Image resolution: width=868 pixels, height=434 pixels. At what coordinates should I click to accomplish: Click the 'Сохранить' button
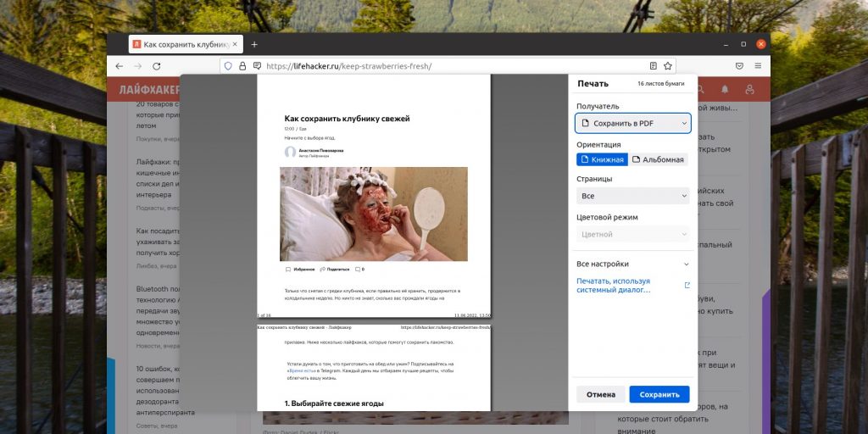[659, 395]
